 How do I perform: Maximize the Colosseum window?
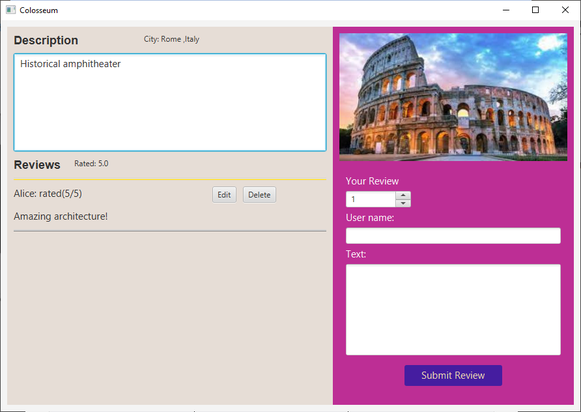[x=535, y=10]
